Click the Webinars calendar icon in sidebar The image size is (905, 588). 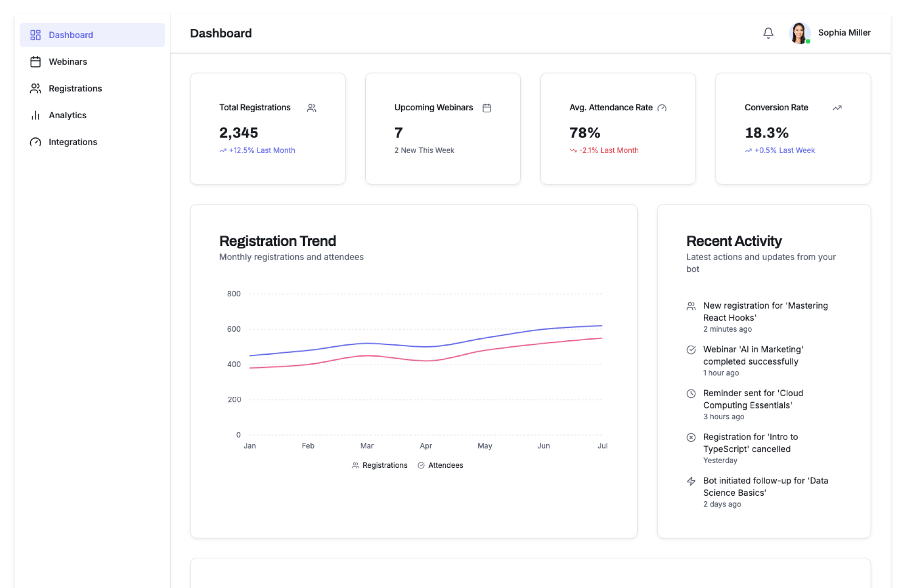pyautogui.click(x=35, y=62)
